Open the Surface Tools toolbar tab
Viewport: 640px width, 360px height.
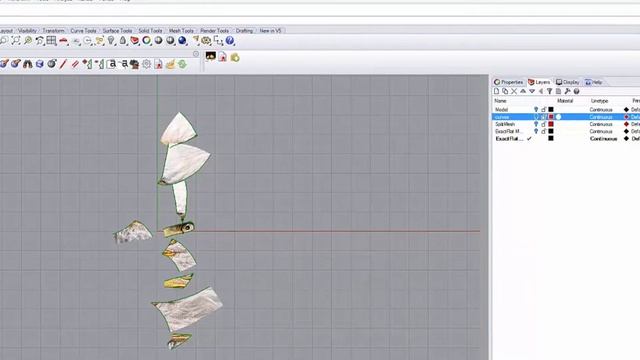pyautogui.click(x=117, y=31)
